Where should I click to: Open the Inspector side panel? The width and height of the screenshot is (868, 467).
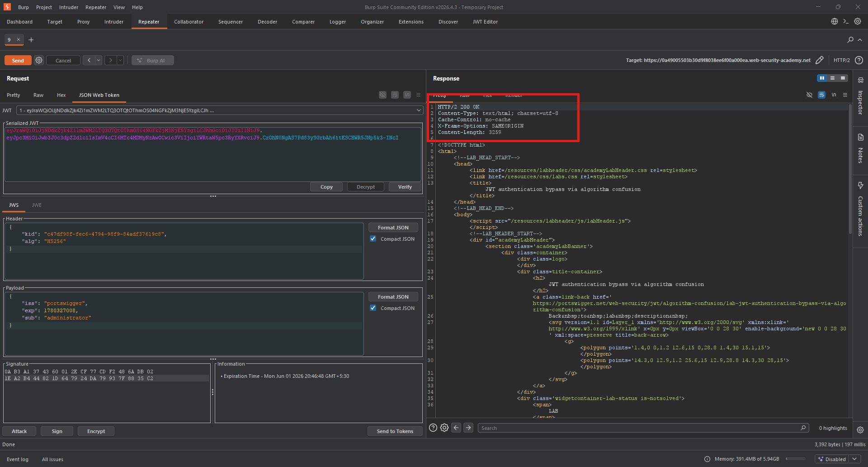coord(860,96)
